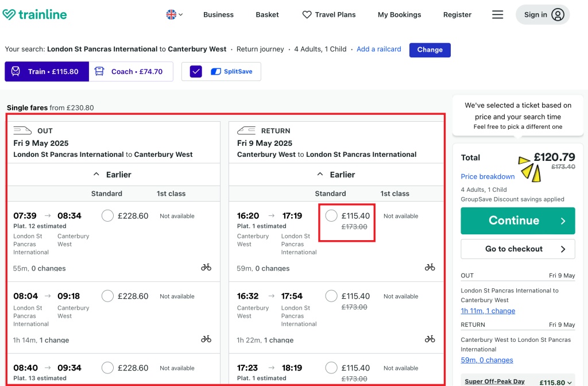Click the 17:54 return arrival time
588x386 pixels.
pos(292,296)
